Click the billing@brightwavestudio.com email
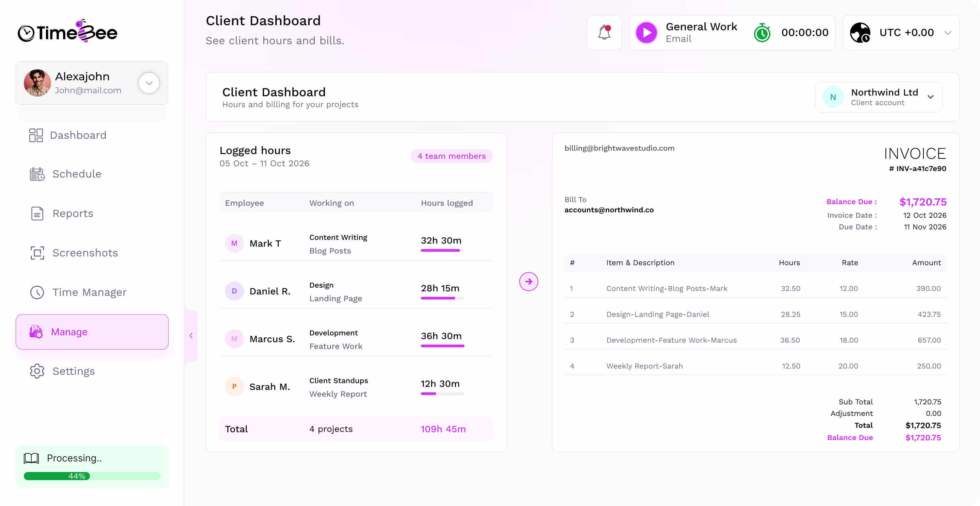This screenshot has height=506, width=980. click(x=619, y=148)
